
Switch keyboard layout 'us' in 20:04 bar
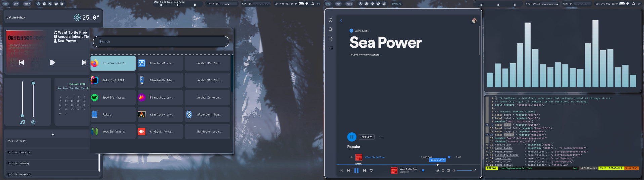click(639, 4)
